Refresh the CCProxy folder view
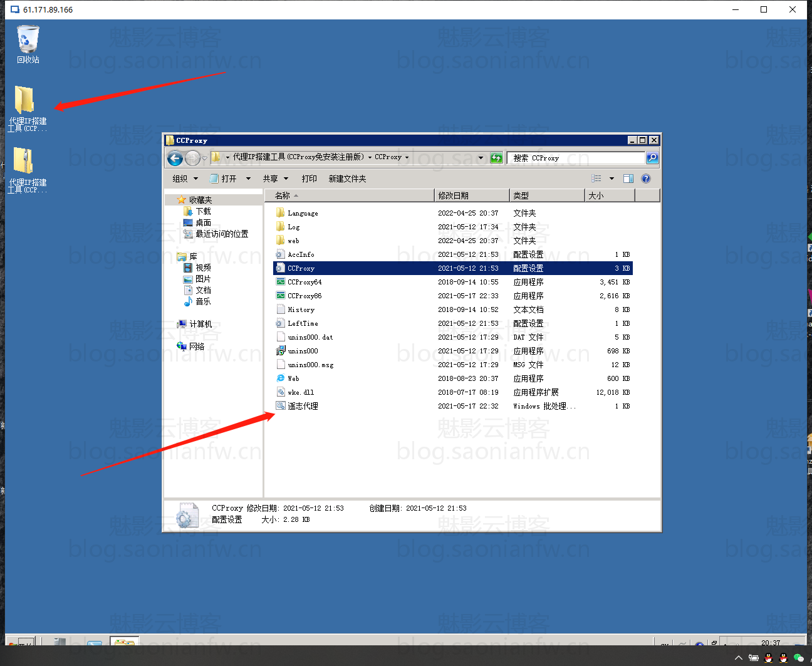Image resolution: width=812 pixels, height=666 pixels. 496,158
